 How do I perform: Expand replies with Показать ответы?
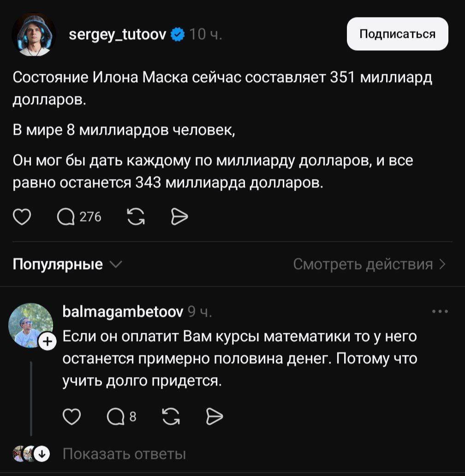coord(124,454)
